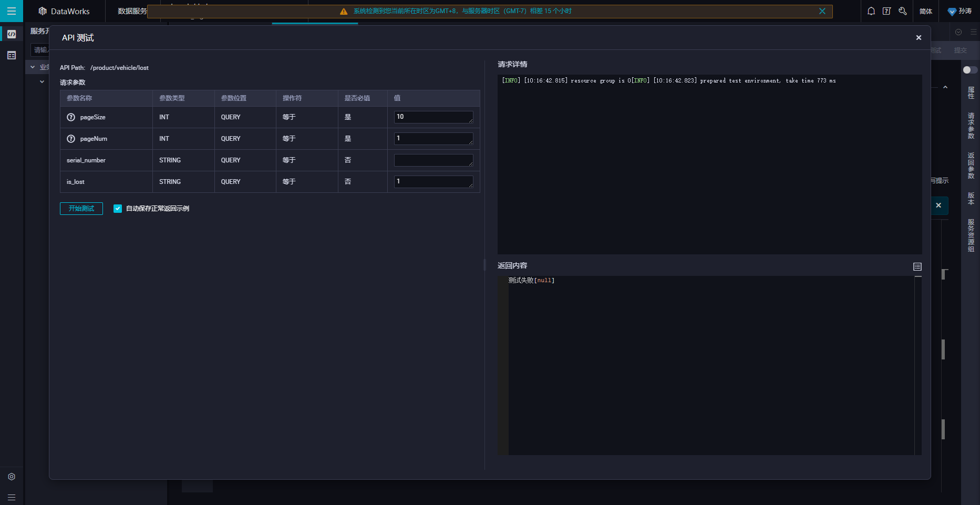Image resolution: width=980 pixels, height=505 pixels.
Task: Open the user account 孙涛 menu
Action: pos(960,11)
